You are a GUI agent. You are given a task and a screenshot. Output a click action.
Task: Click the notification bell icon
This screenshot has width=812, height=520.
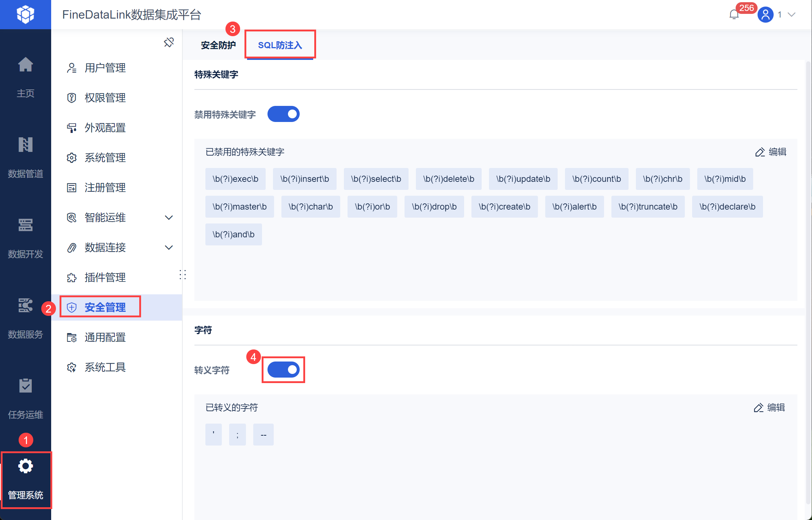tap(734, 15)
